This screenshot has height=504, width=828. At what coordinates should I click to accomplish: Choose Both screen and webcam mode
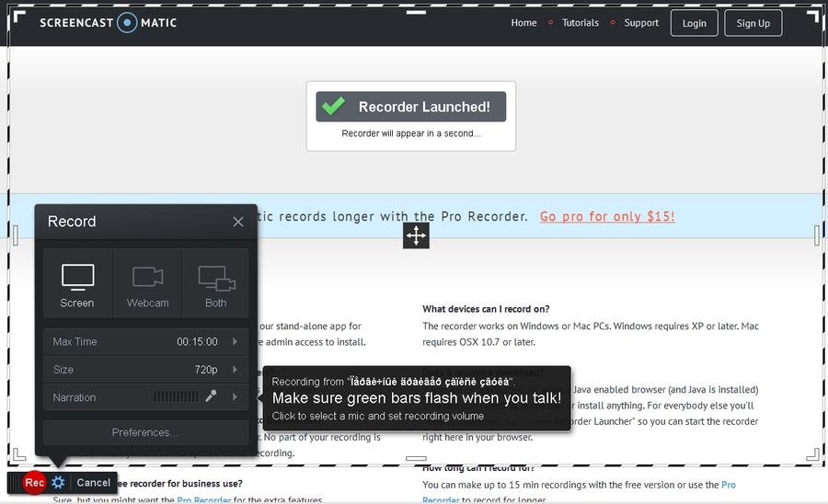click(x=215, y=284)
